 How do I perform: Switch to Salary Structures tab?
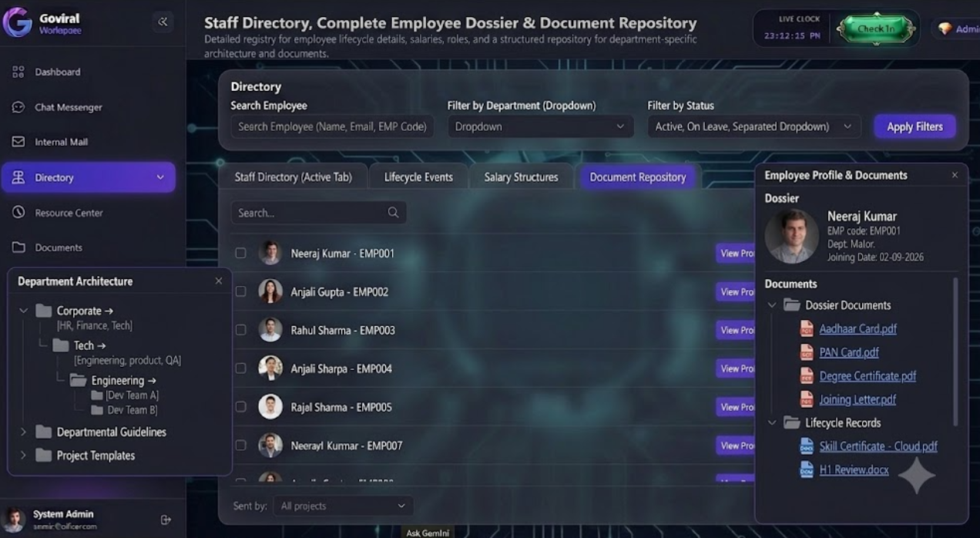coord(521,177)
